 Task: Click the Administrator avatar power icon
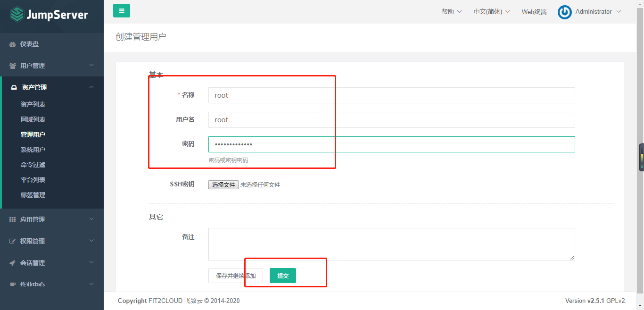[564, 12]
